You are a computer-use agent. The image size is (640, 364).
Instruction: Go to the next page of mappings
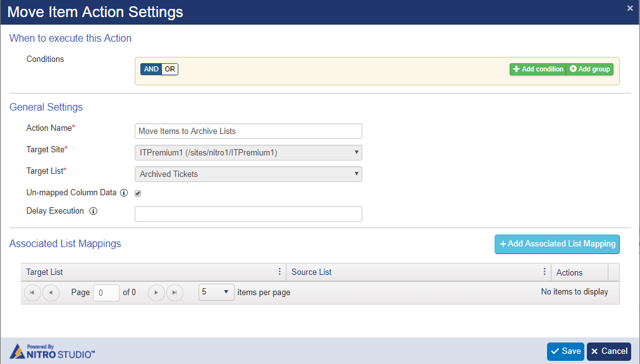pyautogui.click(x=156, y=293)
